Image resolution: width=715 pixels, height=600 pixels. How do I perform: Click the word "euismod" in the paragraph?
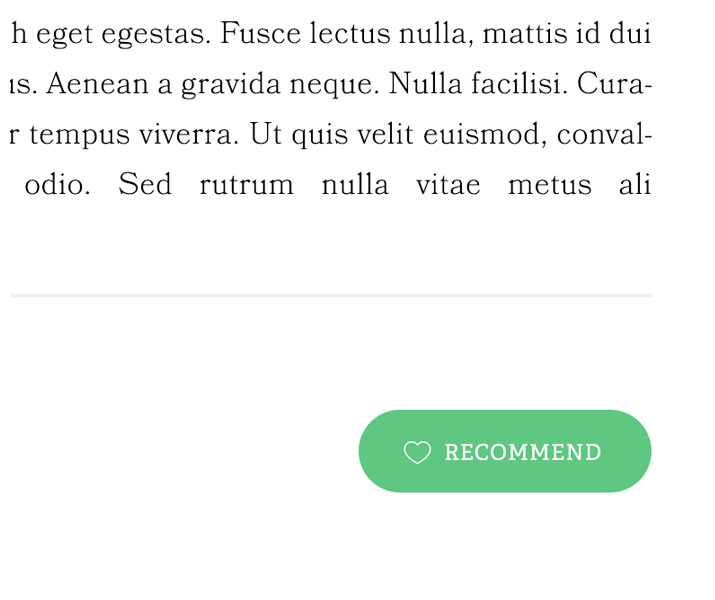click(x=486, y=135)
